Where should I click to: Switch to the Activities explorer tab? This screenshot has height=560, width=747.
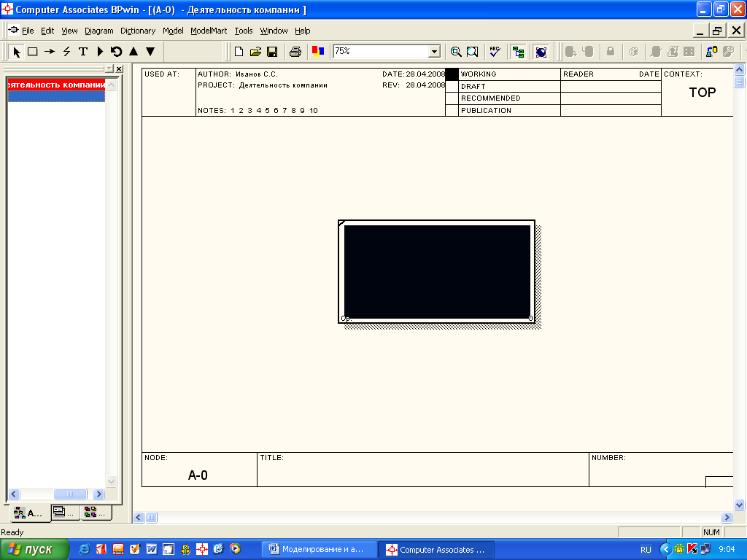(x=29, y=513)
